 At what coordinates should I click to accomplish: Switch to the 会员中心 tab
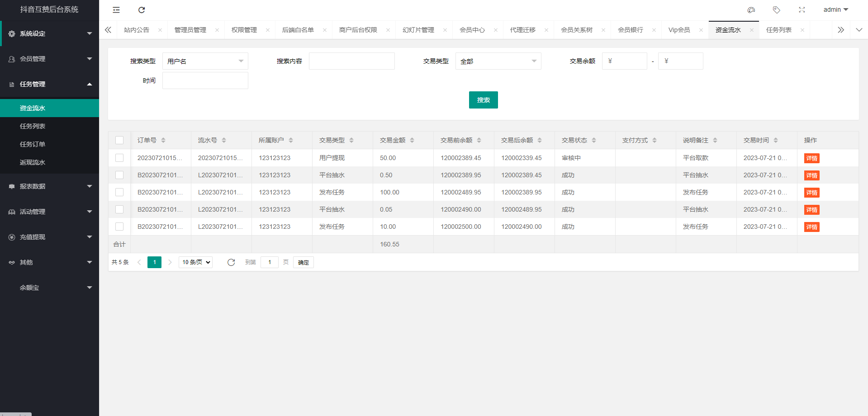(472, 30)
